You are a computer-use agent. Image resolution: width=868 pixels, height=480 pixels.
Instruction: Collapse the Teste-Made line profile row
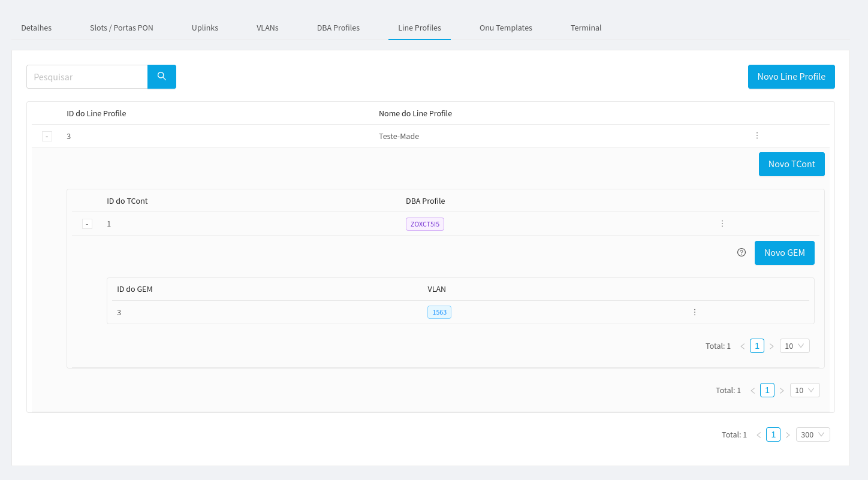(47, 136)
